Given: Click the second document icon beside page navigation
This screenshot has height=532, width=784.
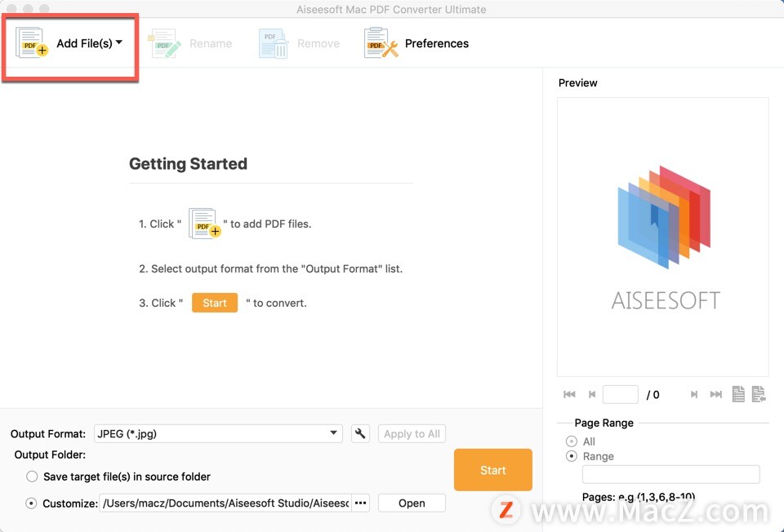Looking at the screenshot, I should tap(759, 393).
